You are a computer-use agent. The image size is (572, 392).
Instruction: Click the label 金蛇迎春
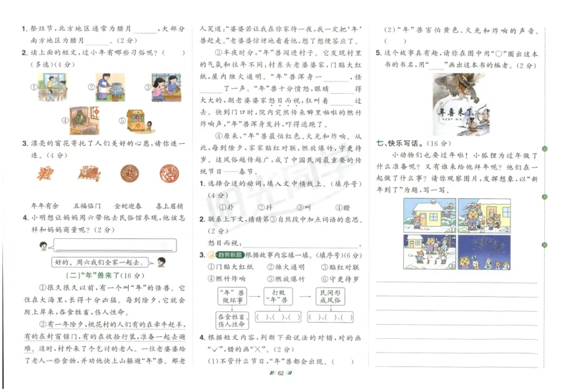pos(128,206)
